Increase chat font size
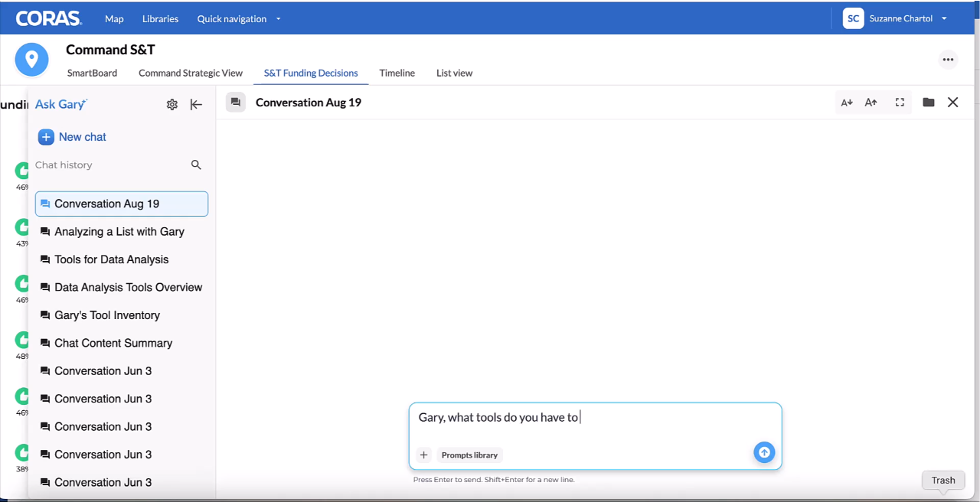 (x=871, y=103)
